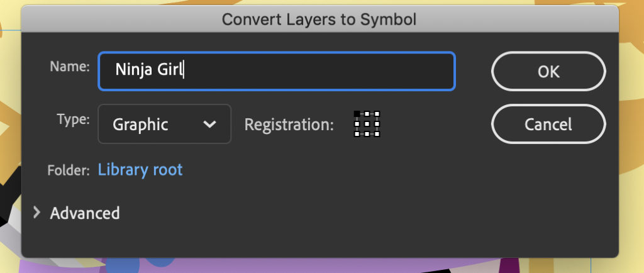Set registration point to top-left corner
Image resolution: width=644 pixels, height=273 pixels.
[357, 113]
